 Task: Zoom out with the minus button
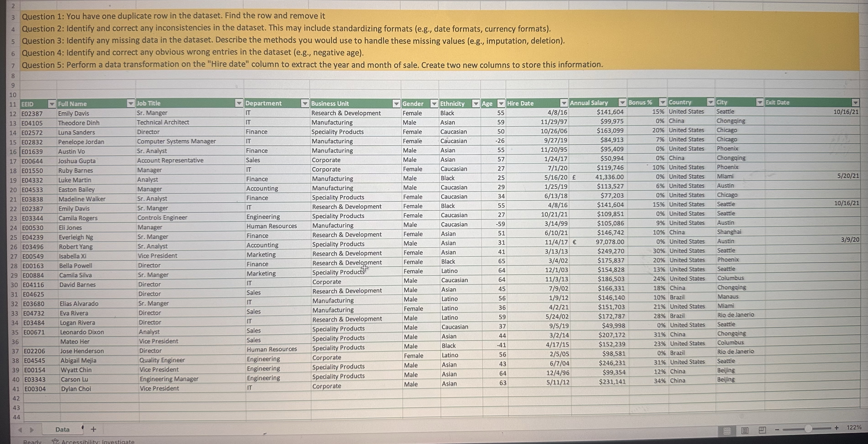pyautogui.click(x=777, y=430)
